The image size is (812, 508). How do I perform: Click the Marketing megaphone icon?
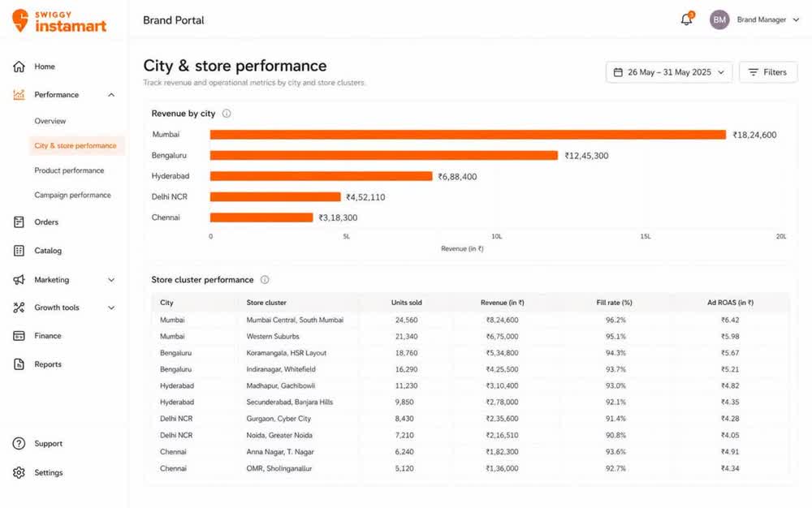[19, 280]
